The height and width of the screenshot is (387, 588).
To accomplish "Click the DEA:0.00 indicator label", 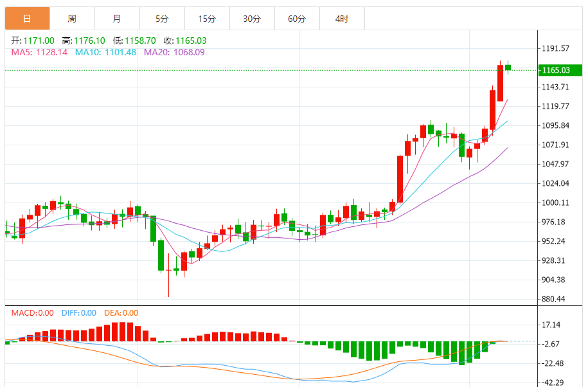I will tap(121, 312).
